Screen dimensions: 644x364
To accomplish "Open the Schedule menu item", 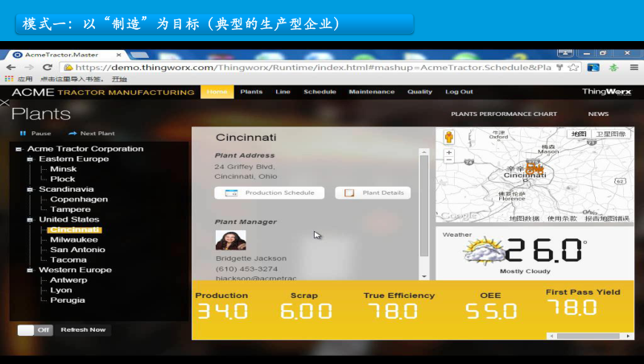I will (320, 92).
